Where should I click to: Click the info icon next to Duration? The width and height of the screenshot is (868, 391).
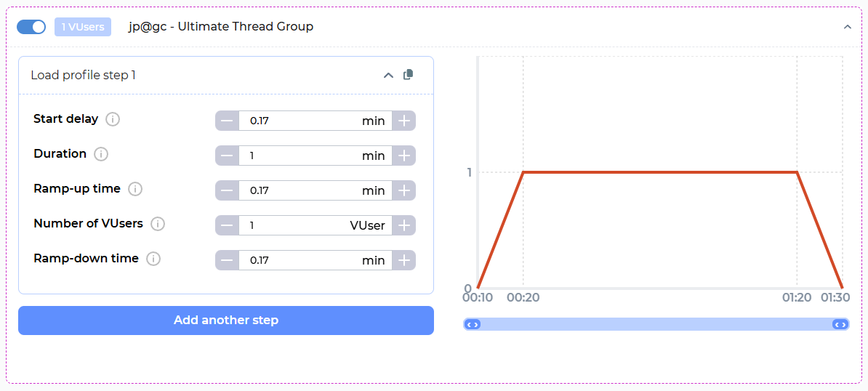pyautogui.click(x=101, y=154)
